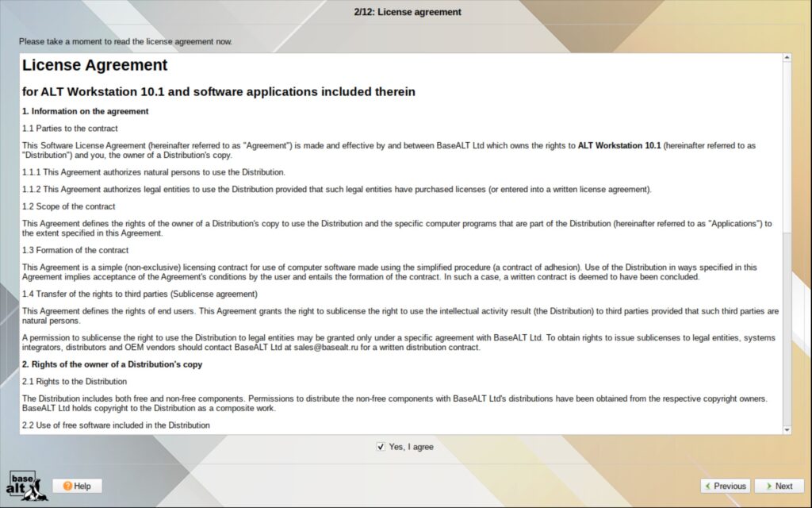This screenshot has height=508, width=812.
Task: Click the sales@basealt.ru email address
Action: click(326, 348)
